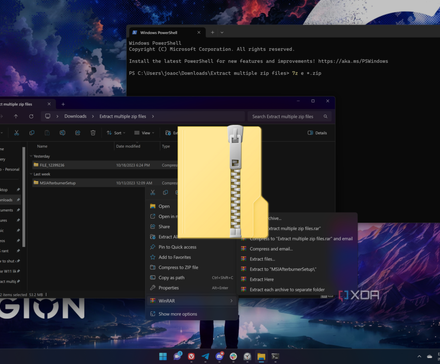
Task: Open the Sort dropdown in Explorer
Action: point(116,133)
